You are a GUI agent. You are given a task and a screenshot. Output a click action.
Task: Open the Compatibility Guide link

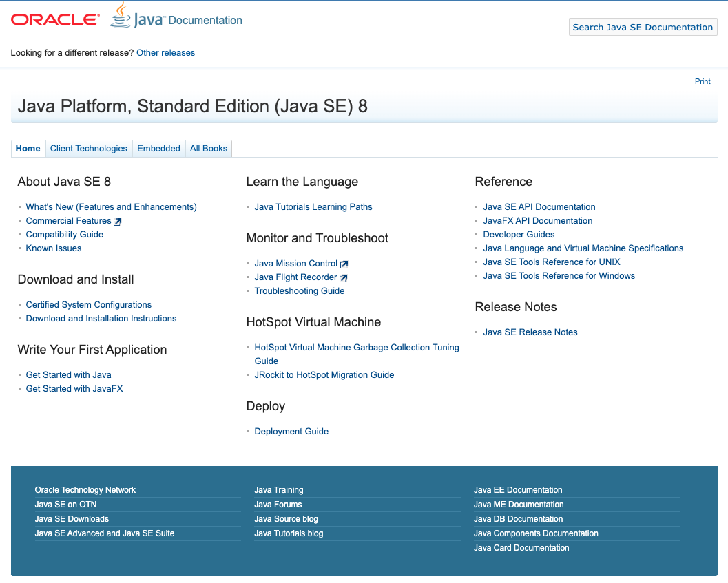click(x=65, y=235)
